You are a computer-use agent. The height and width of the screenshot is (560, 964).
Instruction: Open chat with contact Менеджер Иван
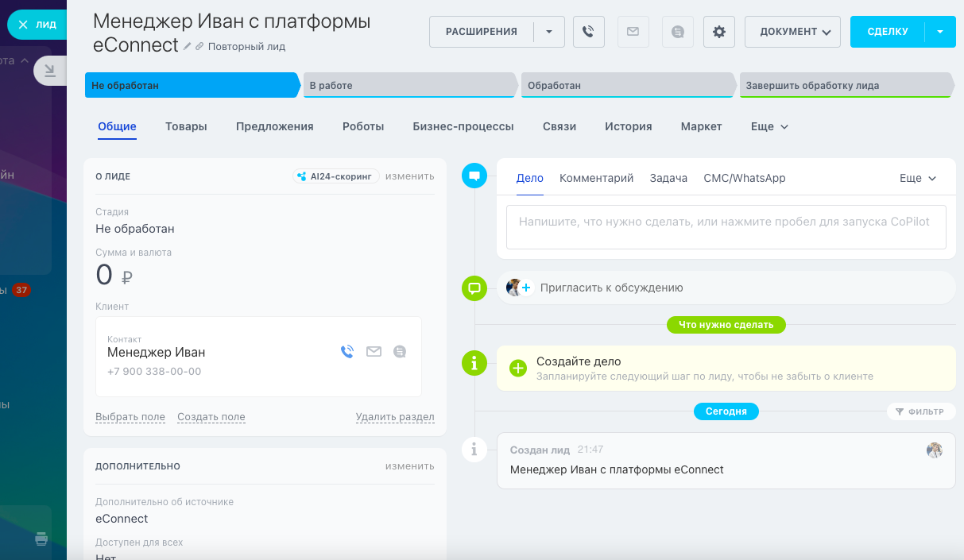tap(400, 351)
